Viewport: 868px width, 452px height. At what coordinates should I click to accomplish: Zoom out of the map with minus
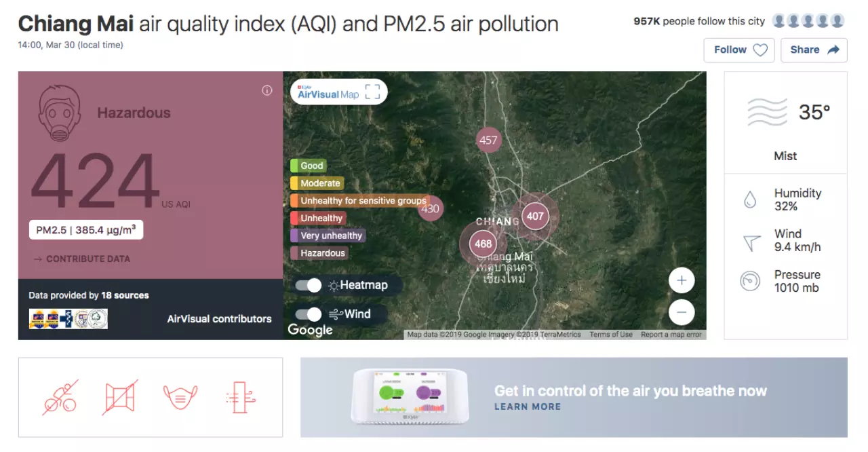[x=682, y=312]
